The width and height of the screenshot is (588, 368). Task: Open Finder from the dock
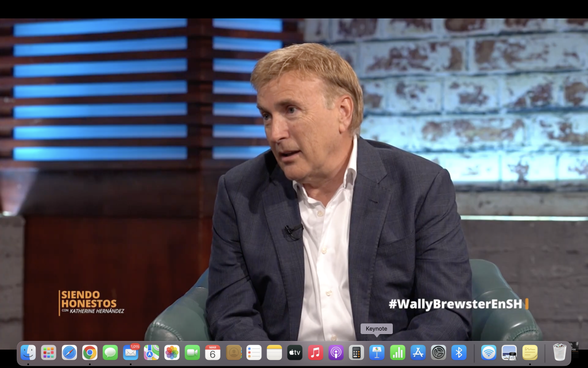pyautogui.click(x=28, y=352)
